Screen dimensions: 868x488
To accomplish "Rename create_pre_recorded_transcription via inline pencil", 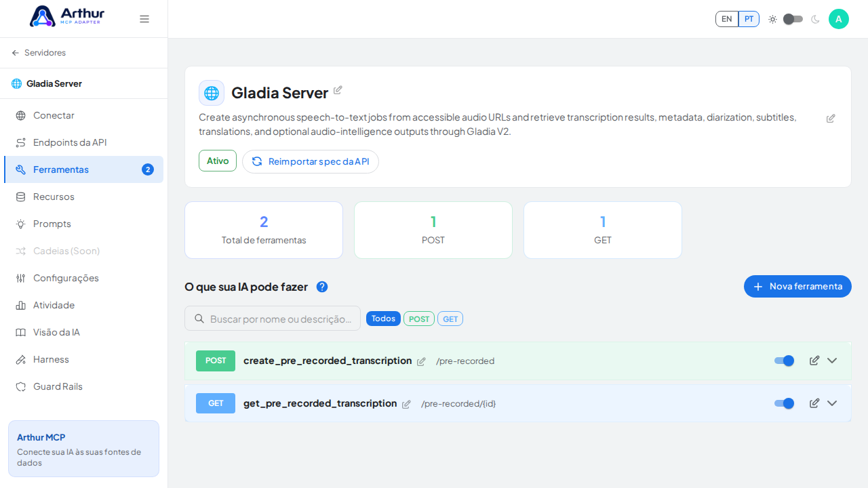I will 421,362.
